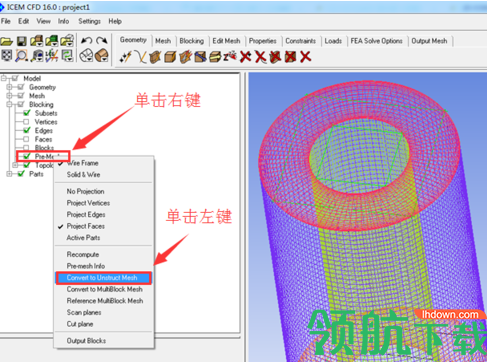Screen dimensions: 487x362
Task: Open the Settings menu
Action: (89, 21)
